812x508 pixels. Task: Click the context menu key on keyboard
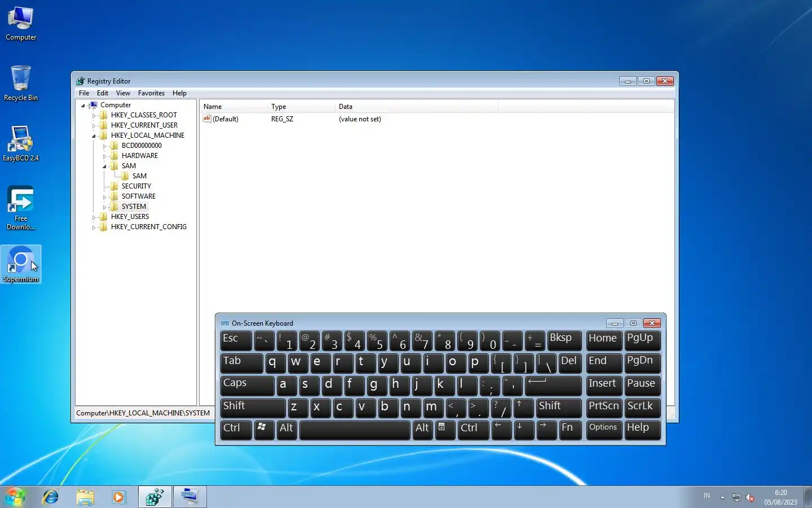[x=445, y=430]
